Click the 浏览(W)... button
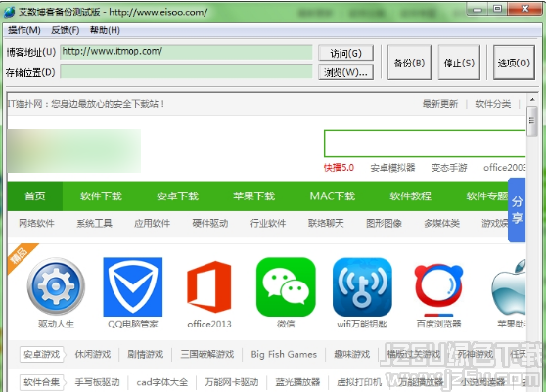Viewport: 546px width, 392px height. click(345, 72)
